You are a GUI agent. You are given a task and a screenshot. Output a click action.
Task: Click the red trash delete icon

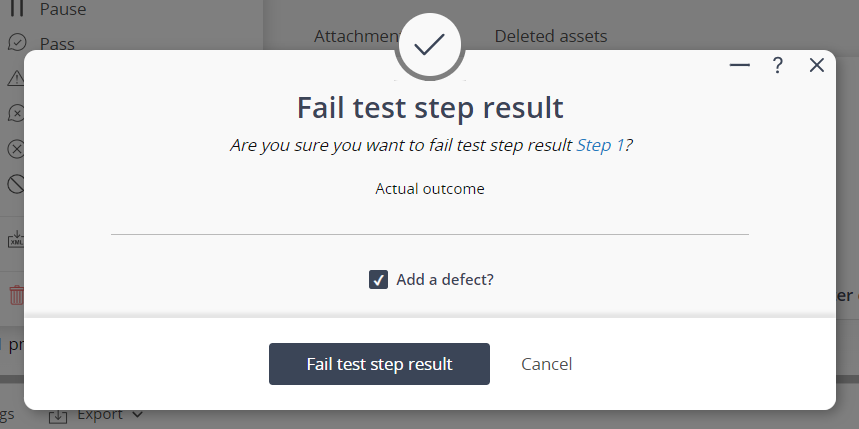(x=16, y=295)
